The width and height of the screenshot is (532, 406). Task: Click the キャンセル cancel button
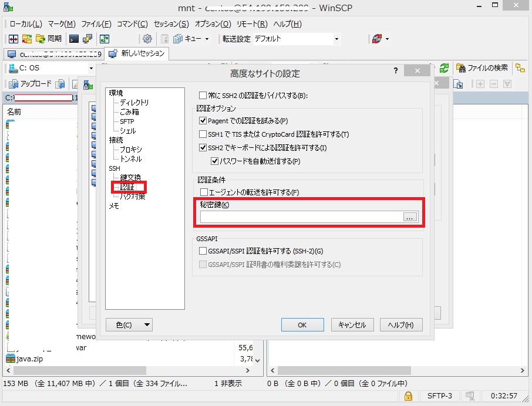[352, 325]
